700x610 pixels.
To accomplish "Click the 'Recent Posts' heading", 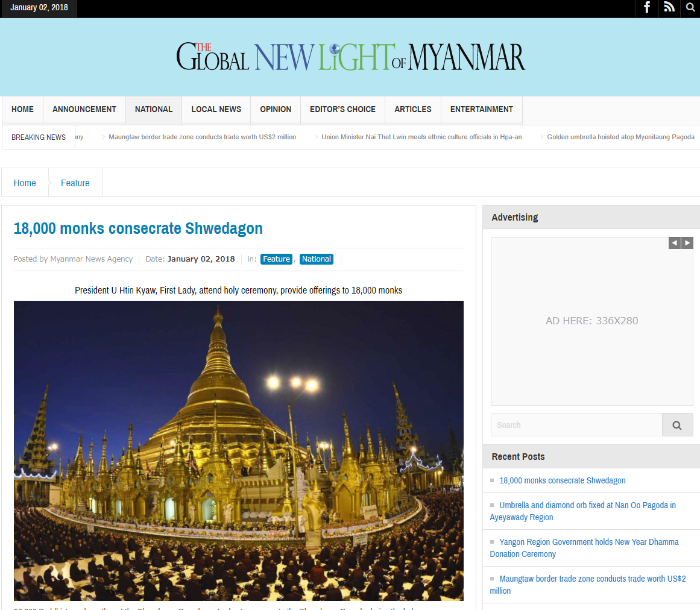I will (519, 456).
